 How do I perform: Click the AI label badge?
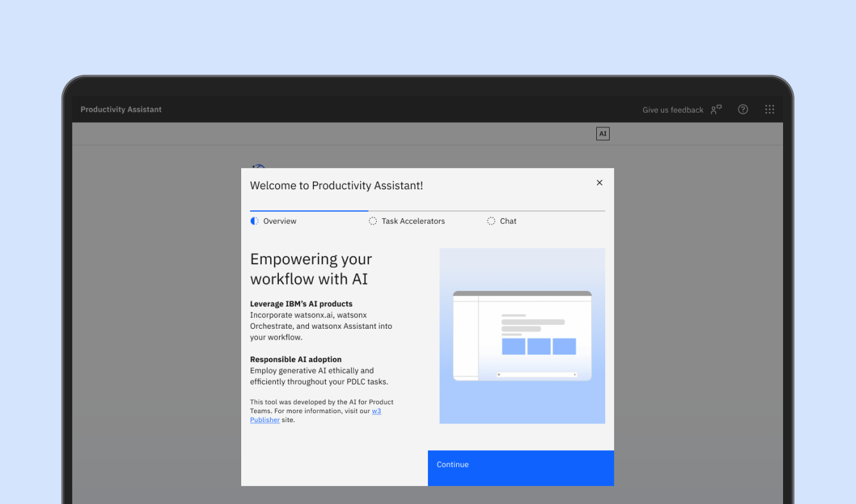pos(603,134)
